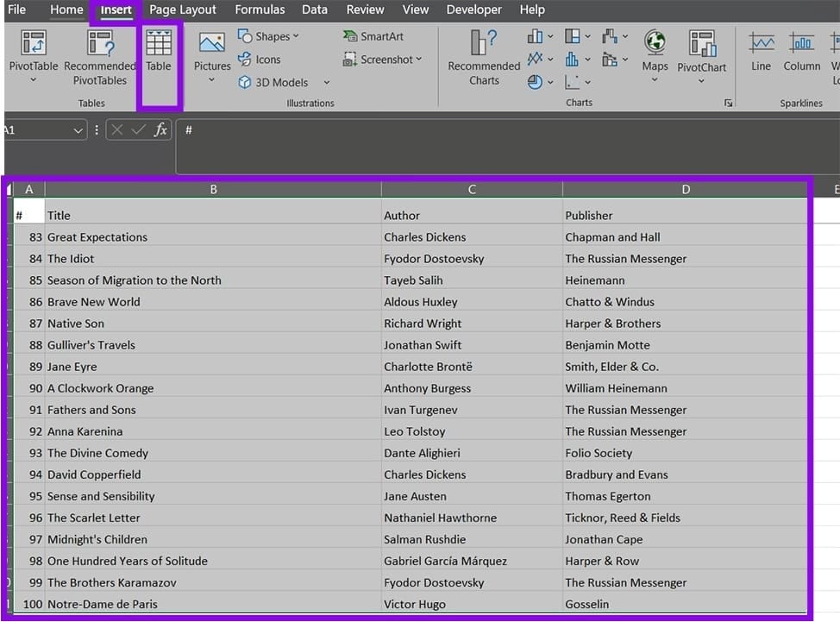Open the File menu
Screen dimensions: 840x622
coord(16,9)
